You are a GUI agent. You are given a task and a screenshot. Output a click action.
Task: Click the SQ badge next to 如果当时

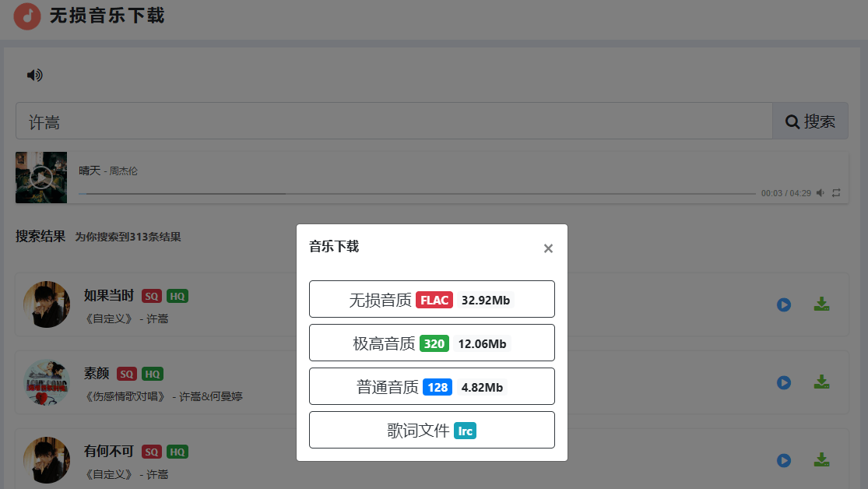click(x=150, y=296)
